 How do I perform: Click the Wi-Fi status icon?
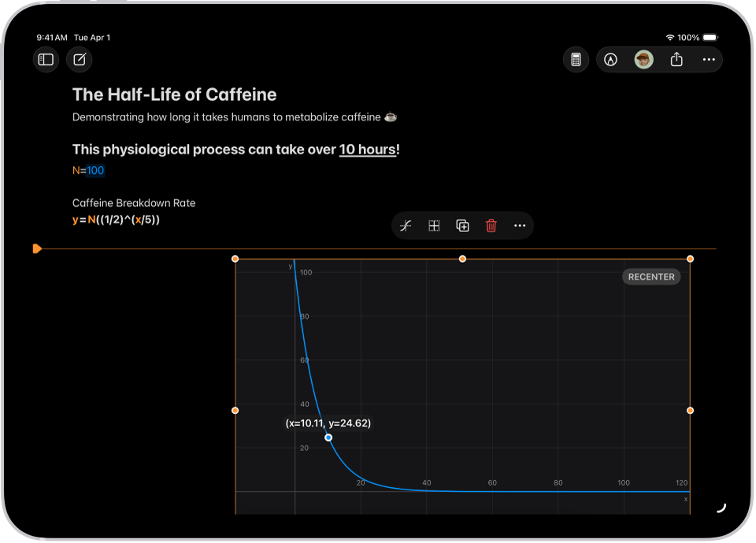tap(671, 36)
